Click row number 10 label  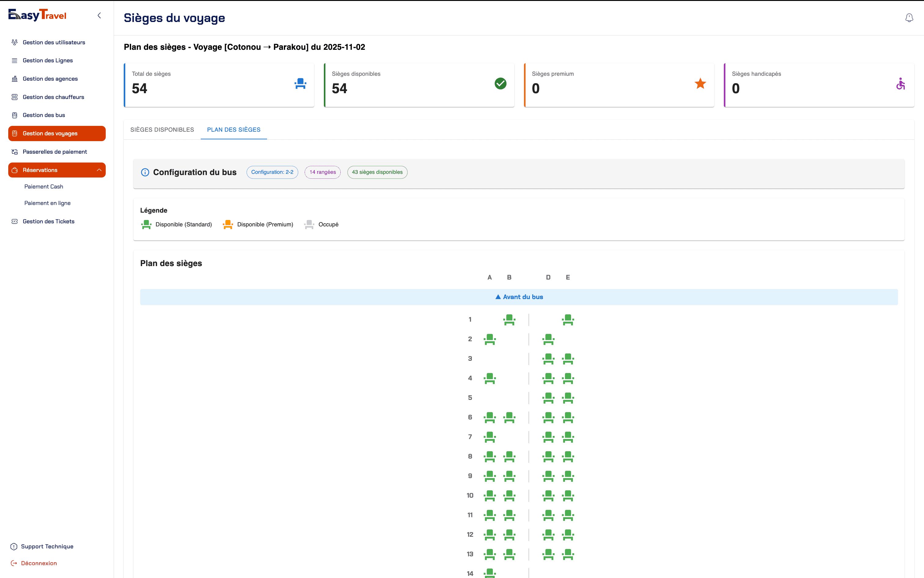click(470, 496)
